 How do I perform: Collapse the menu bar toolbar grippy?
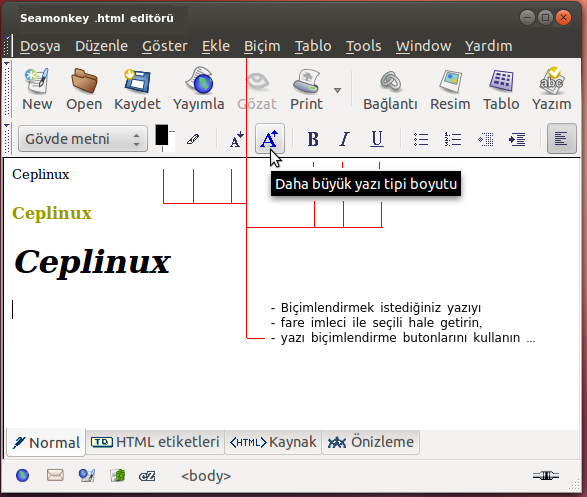pyautogui.click(x=7, y=46)
